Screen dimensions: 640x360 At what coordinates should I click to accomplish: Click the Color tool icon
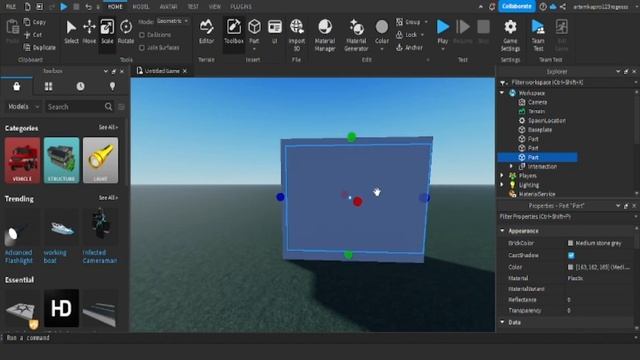coord(382,27)
